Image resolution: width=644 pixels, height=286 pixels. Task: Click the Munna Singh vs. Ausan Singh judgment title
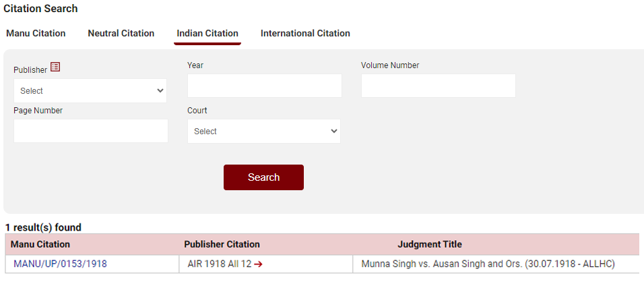[x=488, y=264]
